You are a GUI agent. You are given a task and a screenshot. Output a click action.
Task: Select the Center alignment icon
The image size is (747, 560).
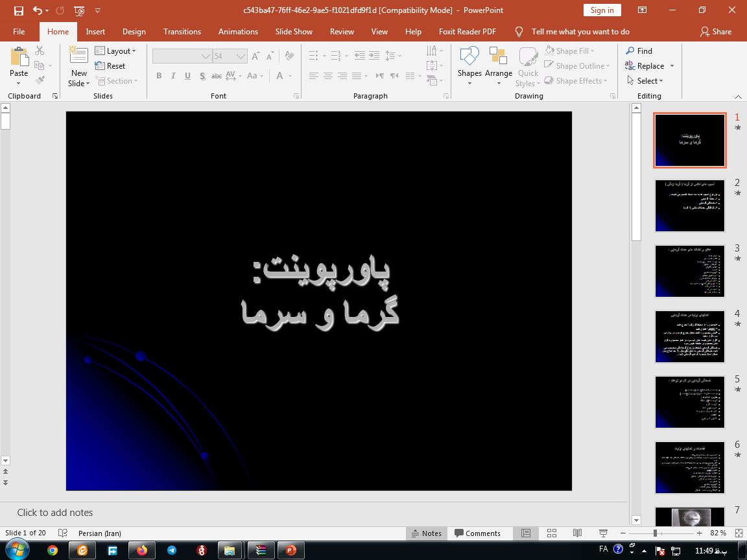[328, 76]
